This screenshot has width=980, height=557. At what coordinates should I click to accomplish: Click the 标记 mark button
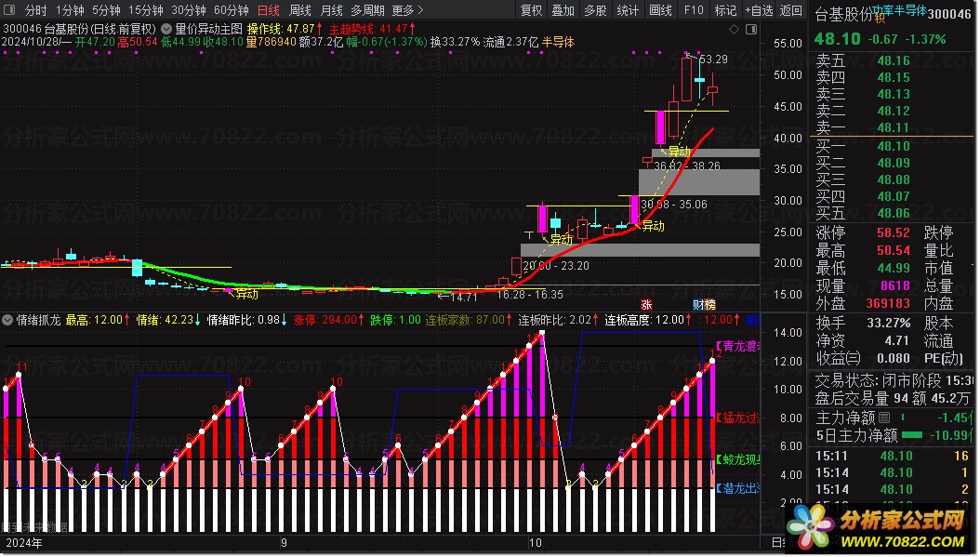click(725, 10)
